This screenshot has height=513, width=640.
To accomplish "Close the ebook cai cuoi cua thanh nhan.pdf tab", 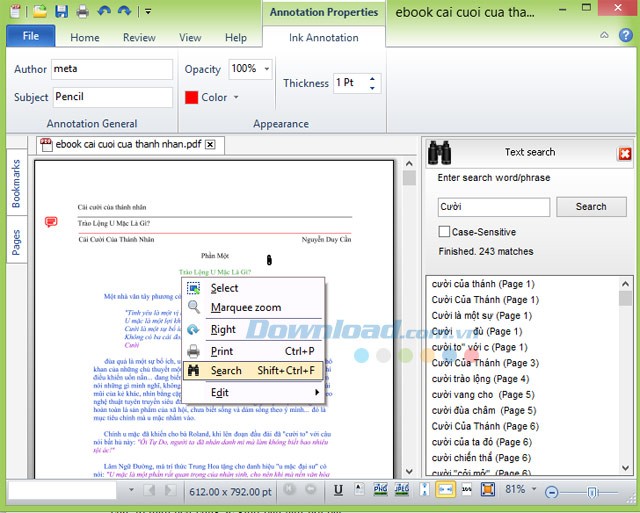I will pyautogui.click(x=210, y=144).
